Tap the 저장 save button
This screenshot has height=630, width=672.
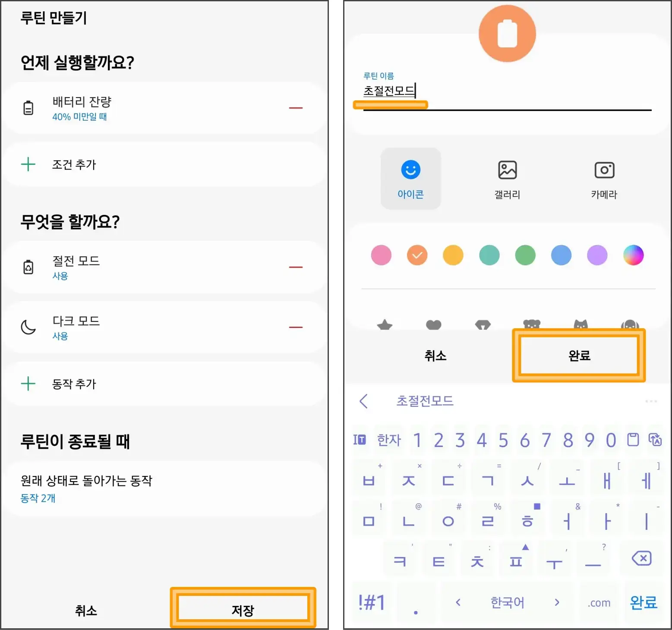click(242, 609)
